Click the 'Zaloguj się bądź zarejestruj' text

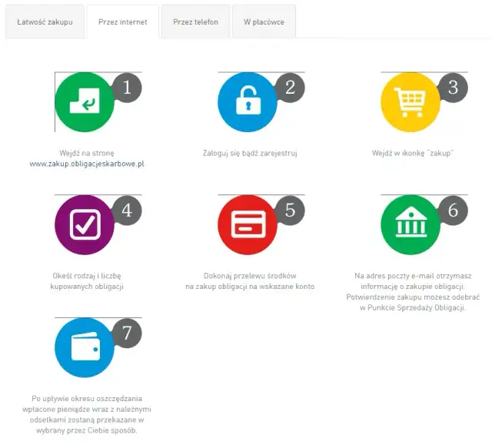click(250, 153)
